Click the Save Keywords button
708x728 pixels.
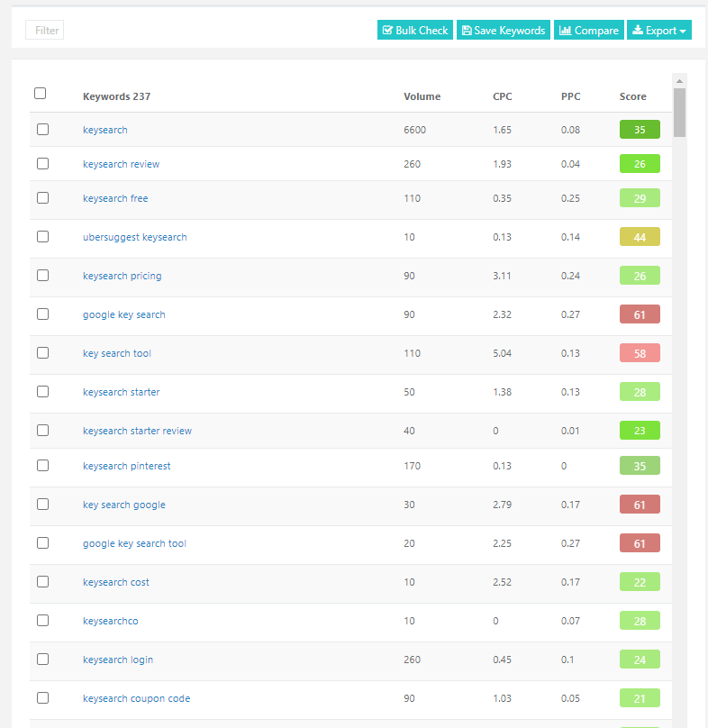click(504, 31)
